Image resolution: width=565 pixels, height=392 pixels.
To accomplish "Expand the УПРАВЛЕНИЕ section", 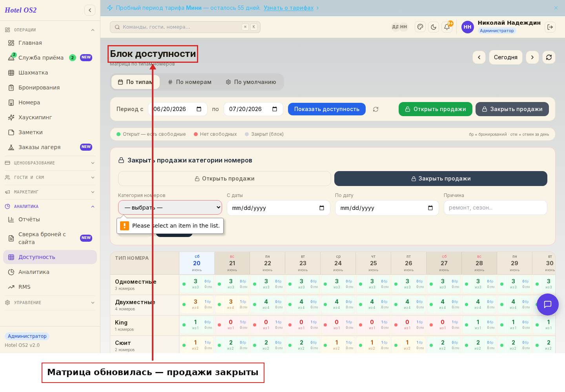I will pyautogui.click(x=50, y=303).
